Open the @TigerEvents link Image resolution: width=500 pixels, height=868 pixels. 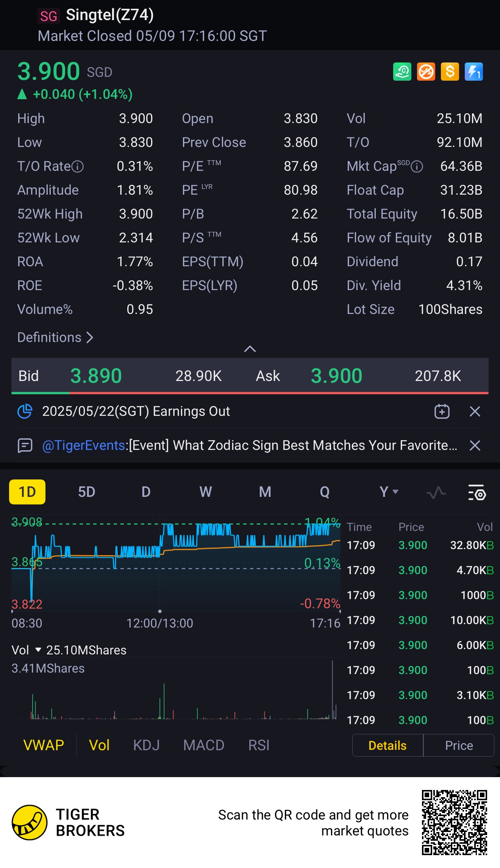[x=84, y=445]
